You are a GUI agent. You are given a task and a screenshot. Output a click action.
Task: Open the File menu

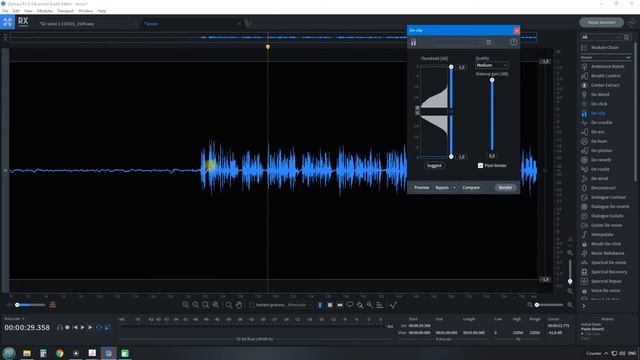[5, 11]
